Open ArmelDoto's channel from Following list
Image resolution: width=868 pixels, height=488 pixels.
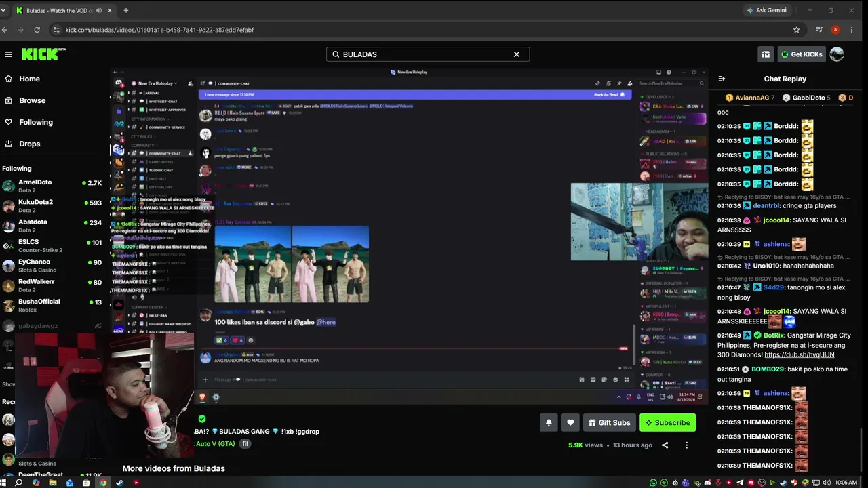click(x=53, y=186)
